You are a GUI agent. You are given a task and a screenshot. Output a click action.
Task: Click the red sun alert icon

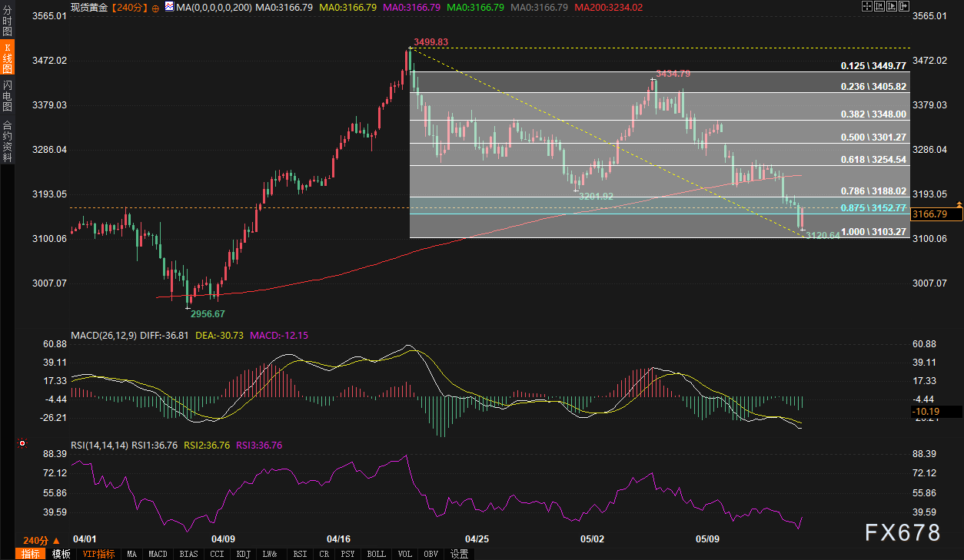click(22, 443)
